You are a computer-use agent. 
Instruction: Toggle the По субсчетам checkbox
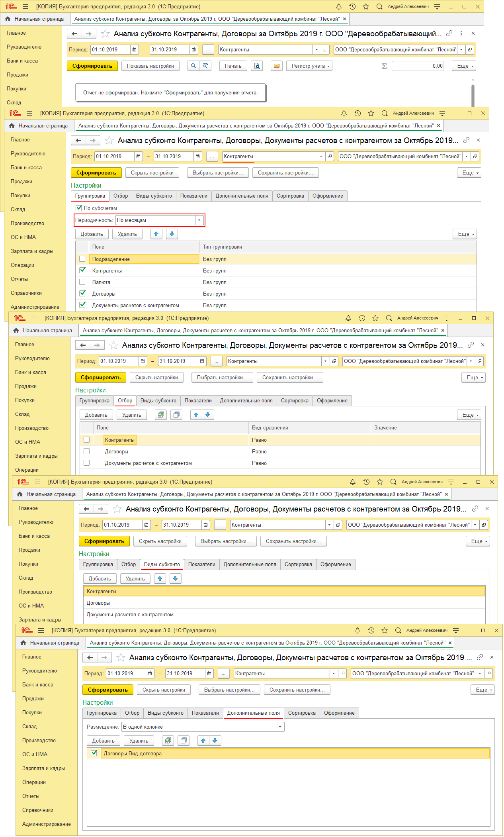[x=79, y=208]
